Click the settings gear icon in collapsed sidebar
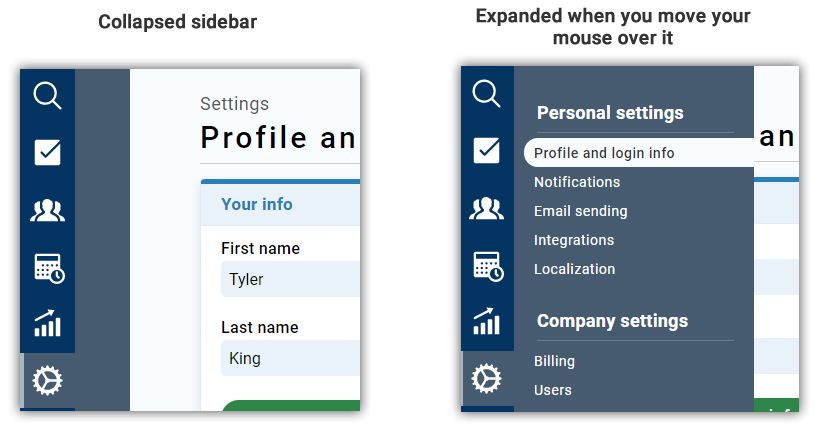Viewport: 818px width, 429px height. pos(47,381)
